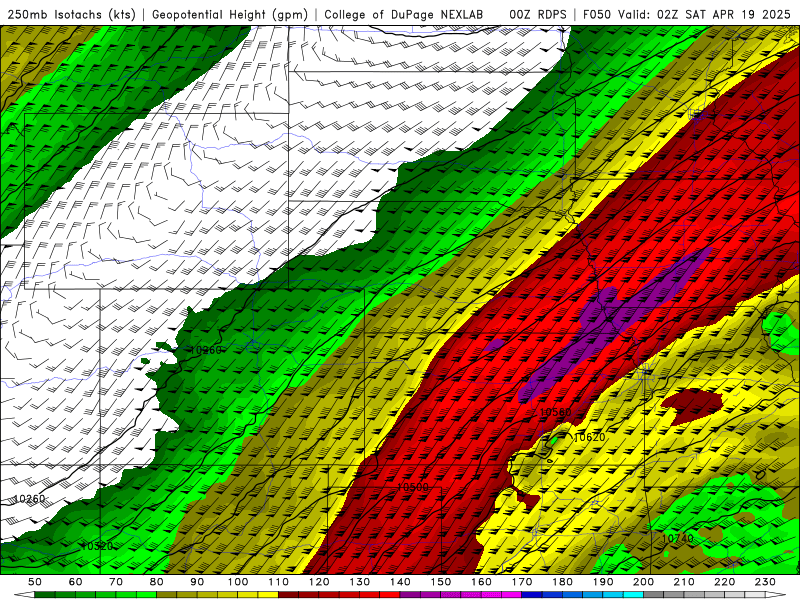Viewport: 800px width, 600px height.
Task: Select the "00Z RDPS" model run label
Action: point(538,15)
